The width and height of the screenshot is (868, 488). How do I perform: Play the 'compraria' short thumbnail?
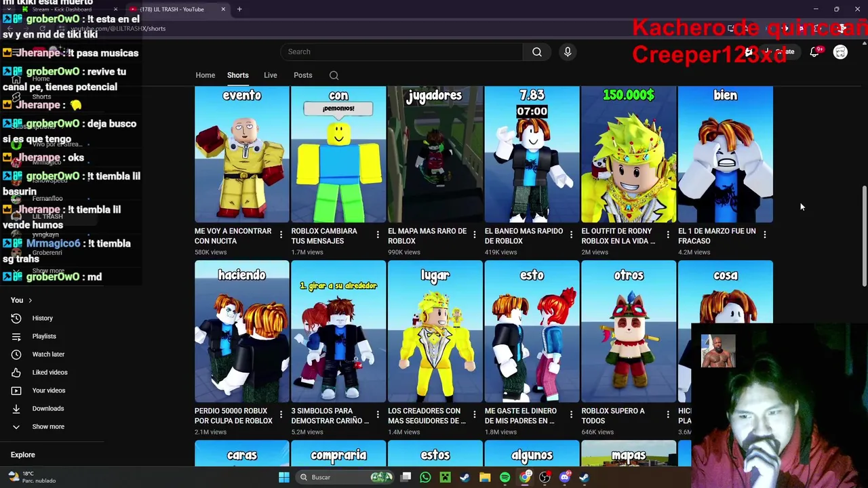[x=338, y=453]
